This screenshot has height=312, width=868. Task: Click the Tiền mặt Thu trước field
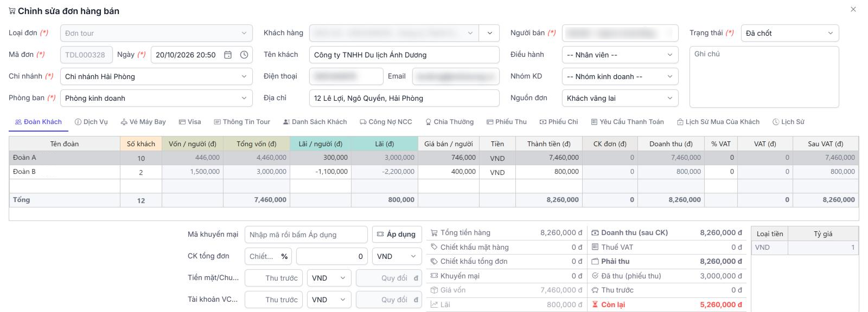[x=273, y=278]
